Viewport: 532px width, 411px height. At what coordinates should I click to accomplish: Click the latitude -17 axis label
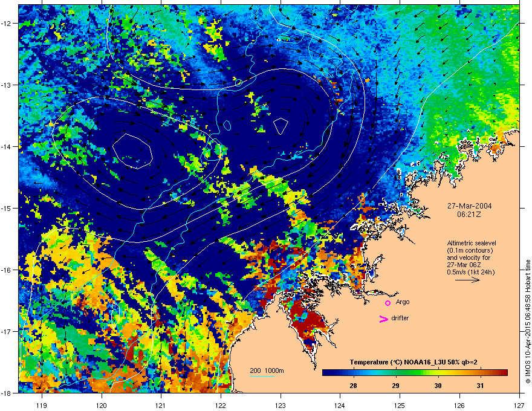coord(6,331)
